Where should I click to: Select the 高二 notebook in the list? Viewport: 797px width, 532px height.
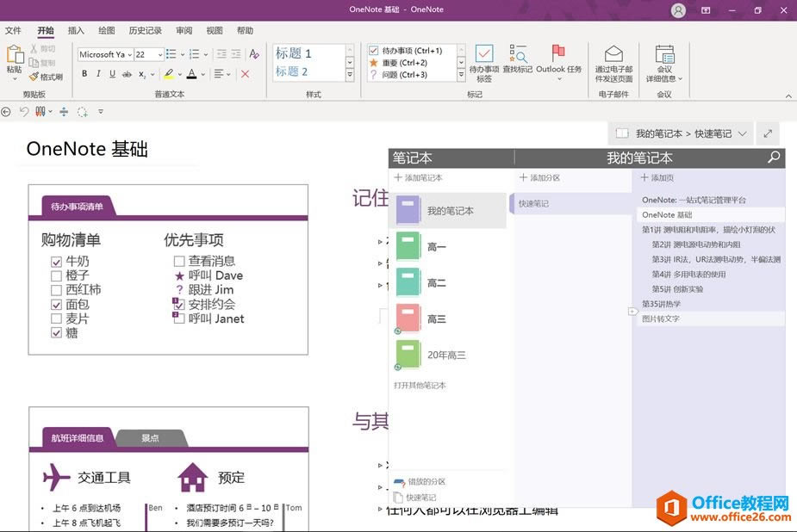(x=431, y=282)
